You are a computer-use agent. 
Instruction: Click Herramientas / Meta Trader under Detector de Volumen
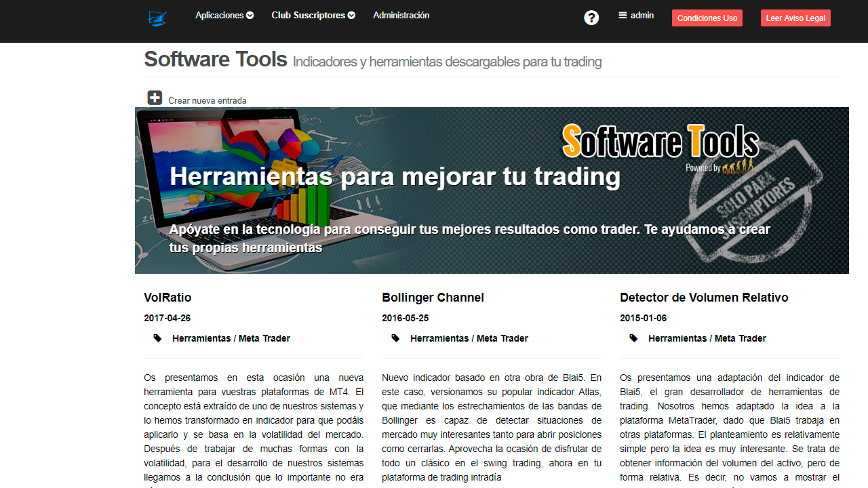coord(707,338)
